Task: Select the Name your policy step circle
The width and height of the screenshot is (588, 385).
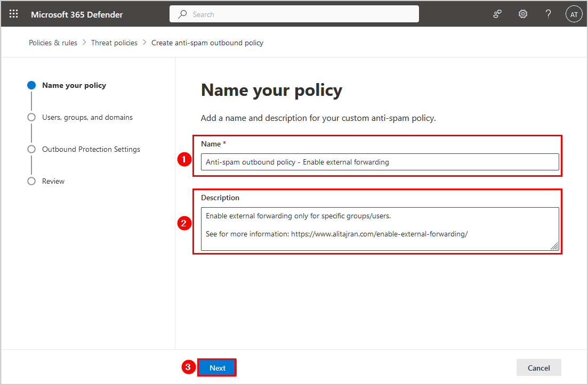Action: (x=31, y=85)
